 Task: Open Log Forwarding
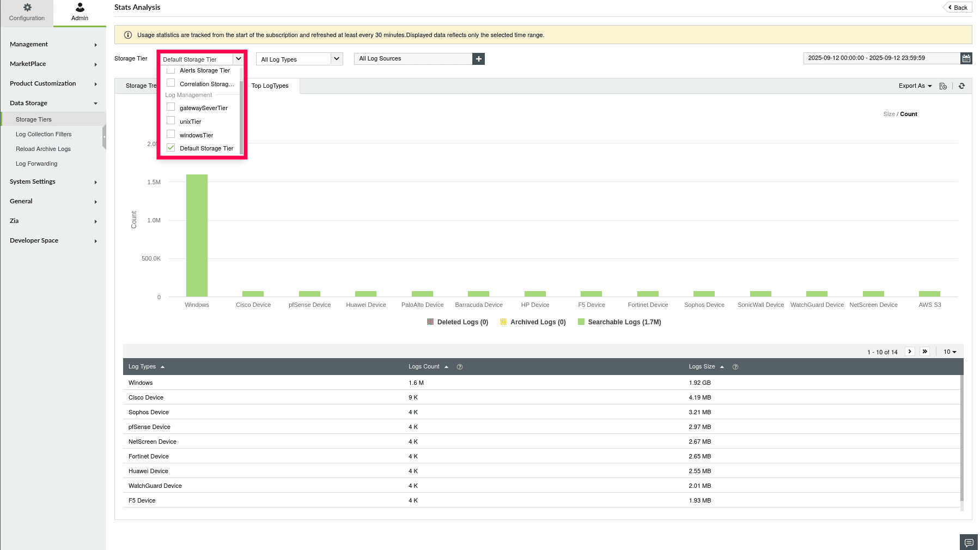[36, 164]
